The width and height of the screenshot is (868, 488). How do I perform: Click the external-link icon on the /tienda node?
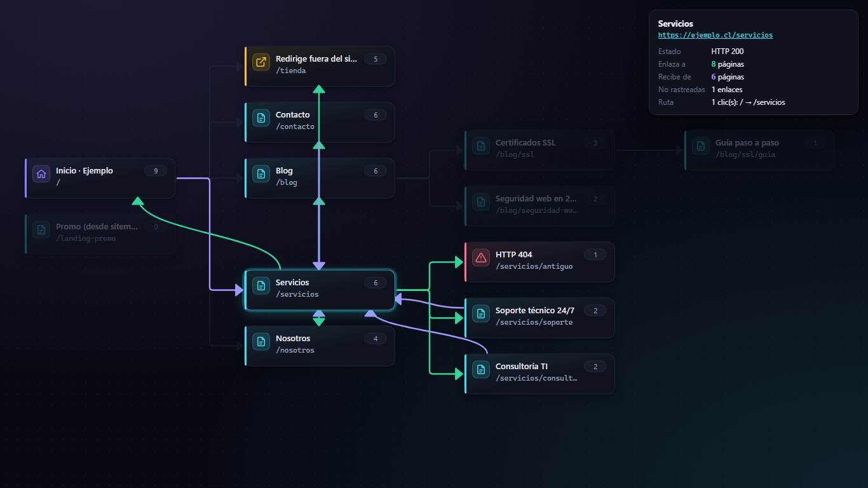(261, 62)
